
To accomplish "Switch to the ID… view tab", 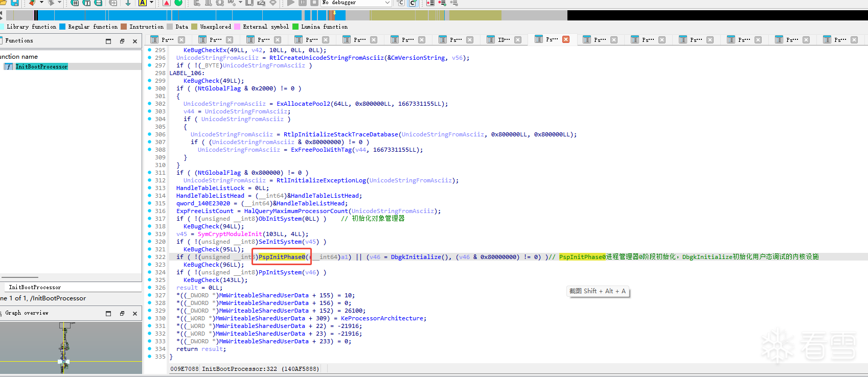I will 504,39.
